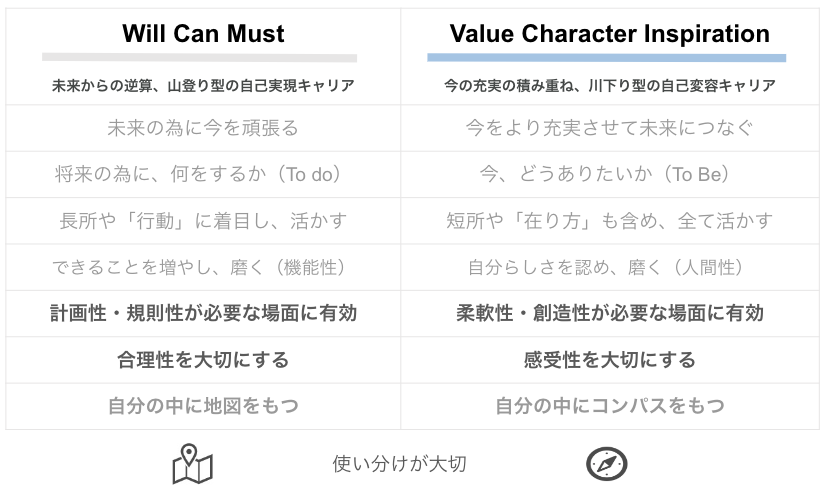The width and height of the screenshot is (829, 492).
Task: Select the 感受性を大切にする cell
Action: coord(609,359)
